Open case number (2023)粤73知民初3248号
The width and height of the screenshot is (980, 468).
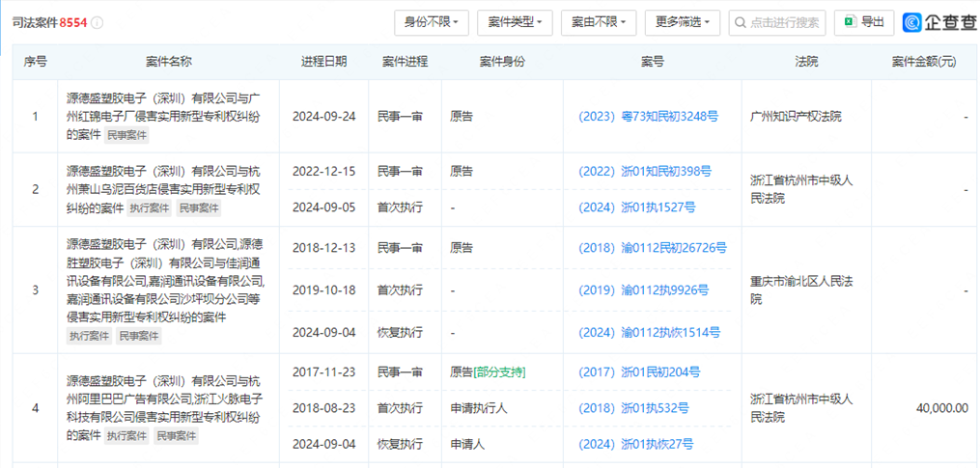(x=649, y=116)
